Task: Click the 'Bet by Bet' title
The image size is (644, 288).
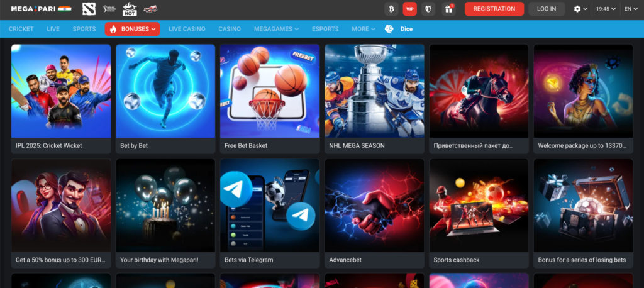Action: (x=134, y=145)
